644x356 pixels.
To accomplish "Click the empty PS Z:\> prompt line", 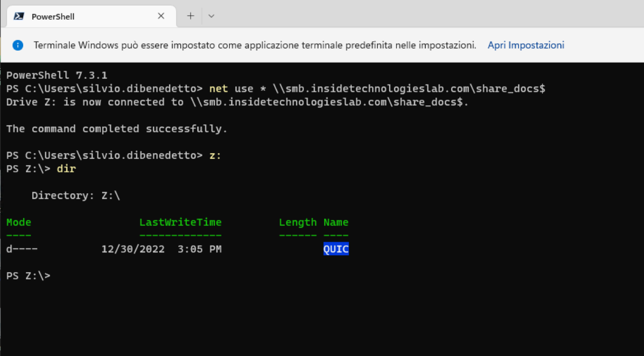I will point(28,276).
